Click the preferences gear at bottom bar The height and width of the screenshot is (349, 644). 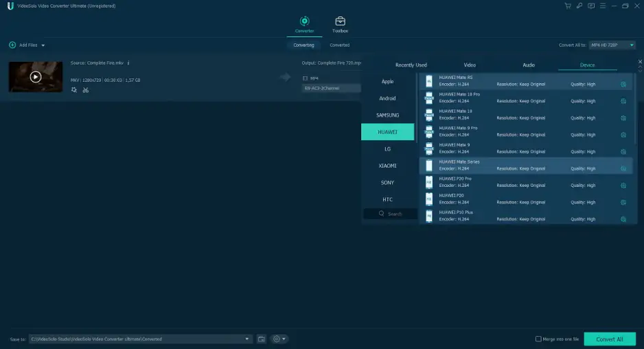[277, 339]
